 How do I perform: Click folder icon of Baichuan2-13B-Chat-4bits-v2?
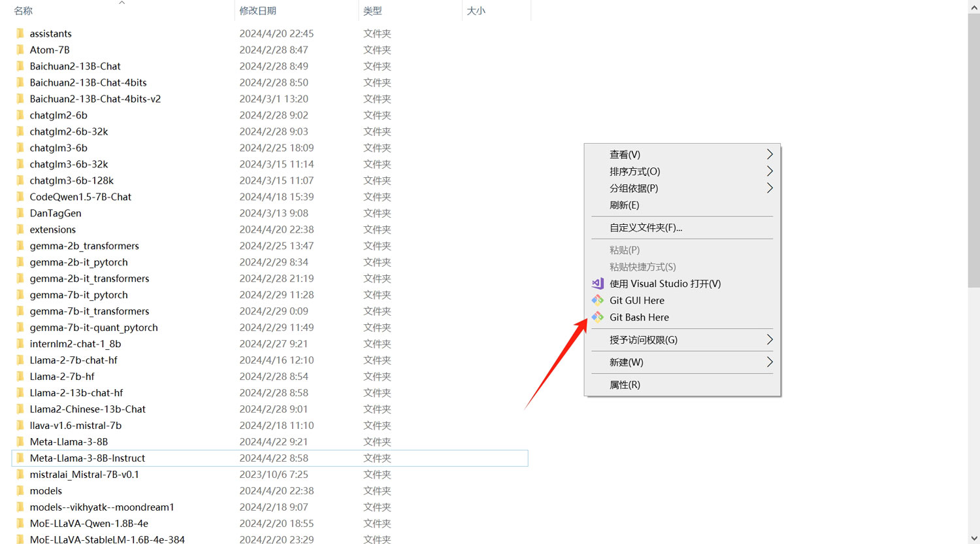pos(20,99)
